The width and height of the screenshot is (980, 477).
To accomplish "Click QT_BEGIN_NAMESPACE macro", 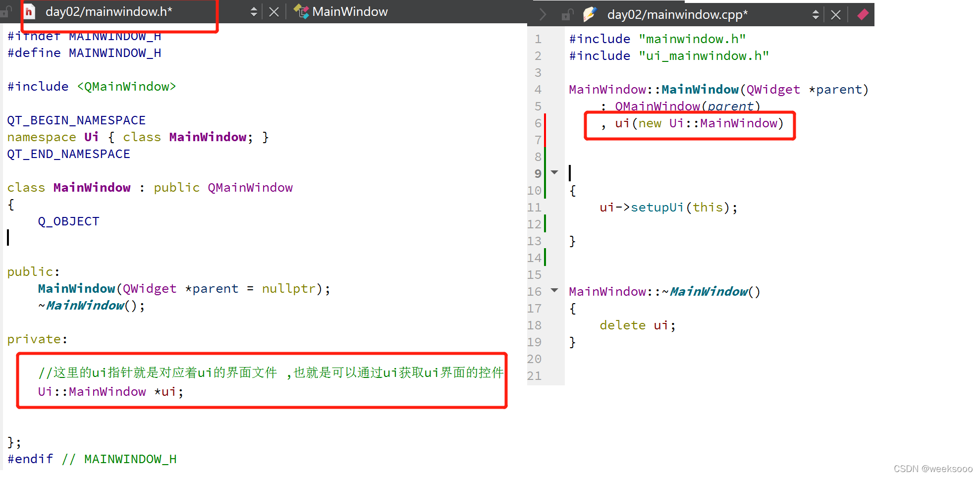I will 76,120.
